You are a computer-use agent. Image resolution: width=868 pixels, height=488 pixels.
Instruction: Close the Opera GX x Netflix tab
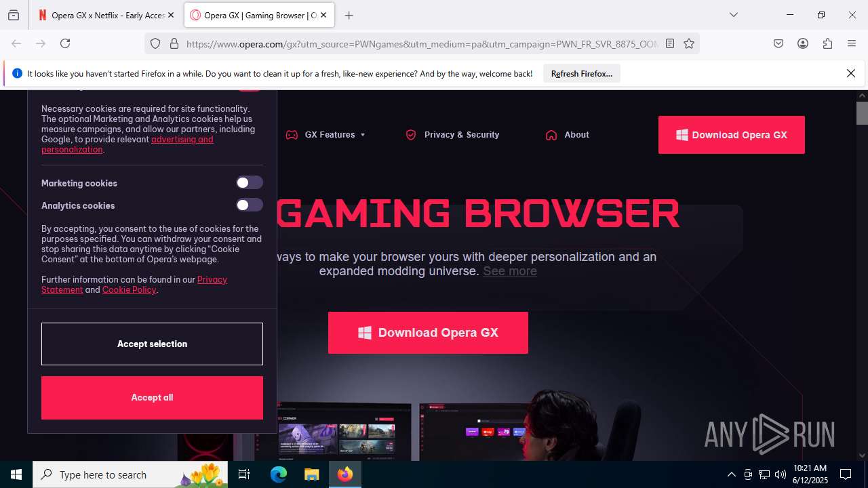pos(170,15)
